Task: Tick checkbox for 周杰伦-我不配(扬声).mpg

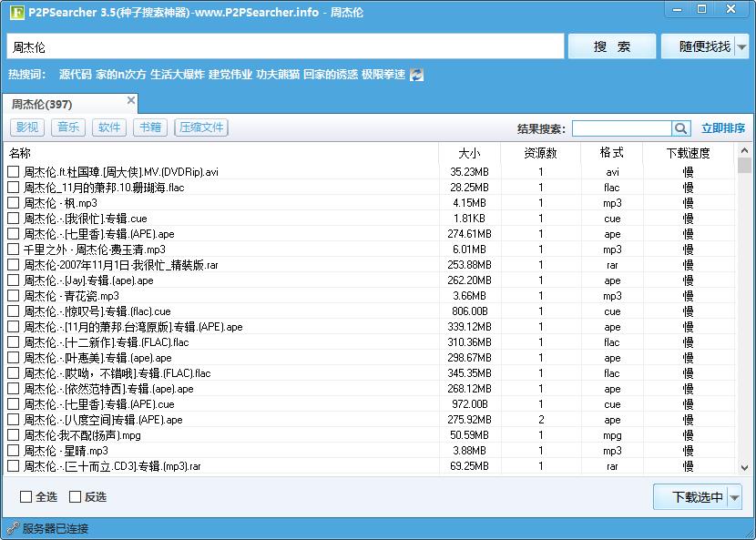Action: (14, 435)
